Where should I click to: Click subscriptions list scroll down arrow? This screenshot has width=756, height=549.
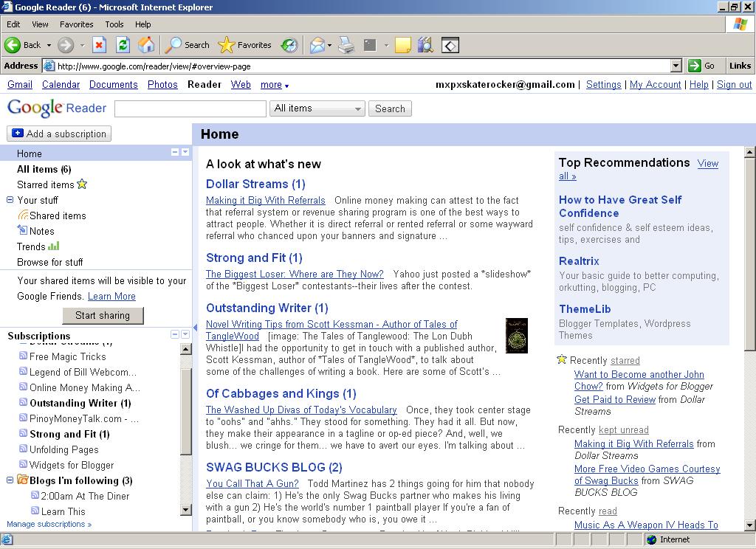[x=185, y=509]
